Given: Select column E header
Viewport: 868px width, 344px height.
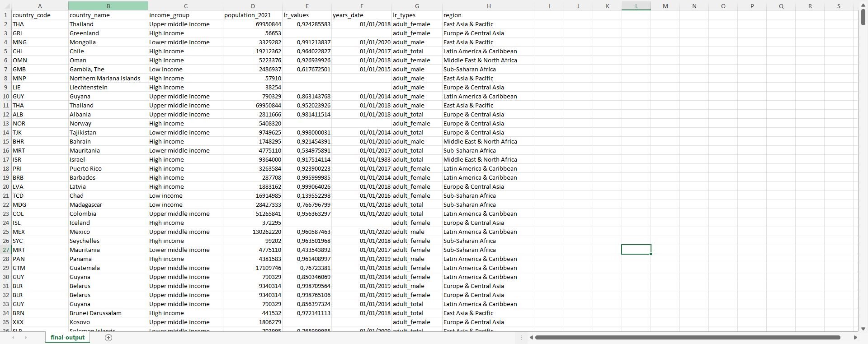Looking at the screenshot, I should pos(307,6).
